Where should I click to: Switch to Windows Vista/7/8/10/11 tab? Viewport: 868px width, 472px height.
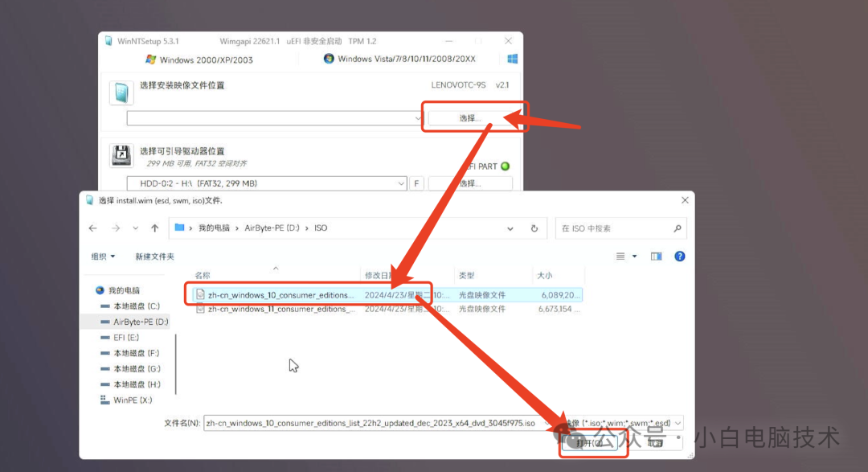pyautogui.click(x=399, y=59)
